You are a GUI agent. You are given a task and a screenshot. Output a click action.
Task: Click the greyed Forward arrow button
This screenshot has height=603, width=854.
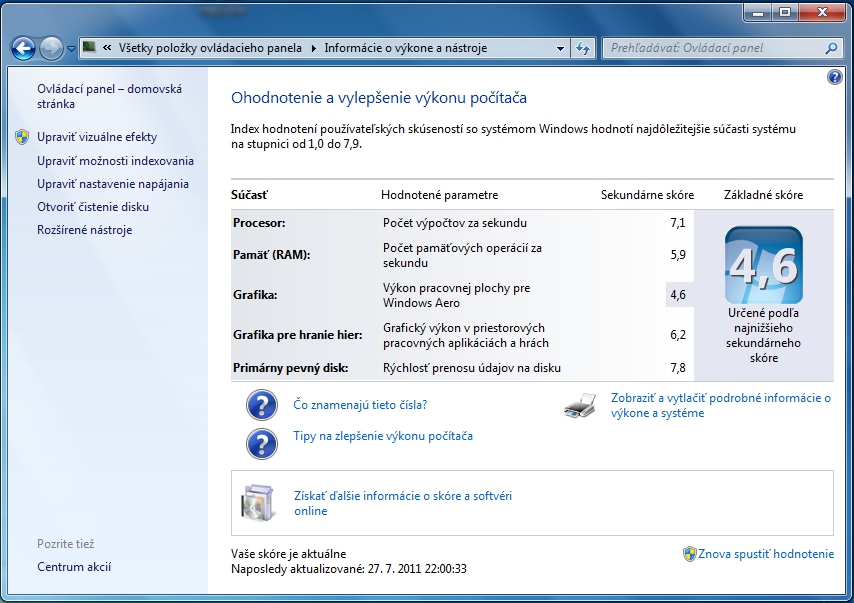pyautogui.click(x=51, y=48)
